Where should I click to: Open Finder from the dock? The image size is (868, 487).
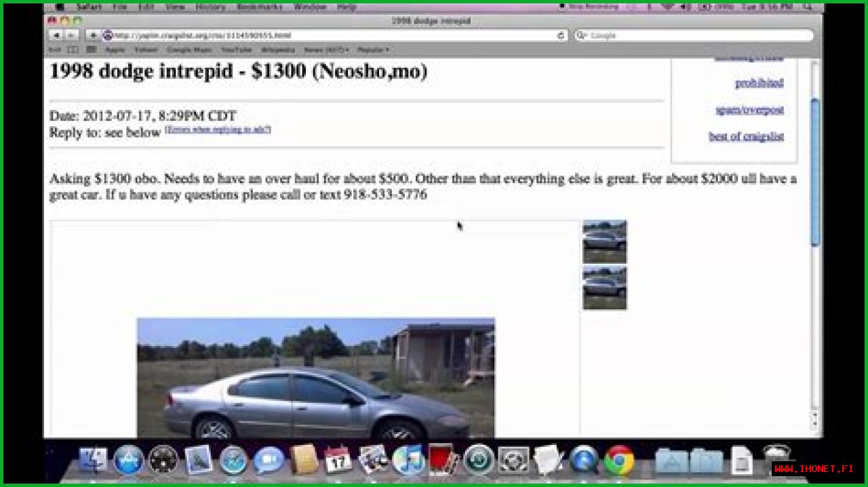point(93,460)
